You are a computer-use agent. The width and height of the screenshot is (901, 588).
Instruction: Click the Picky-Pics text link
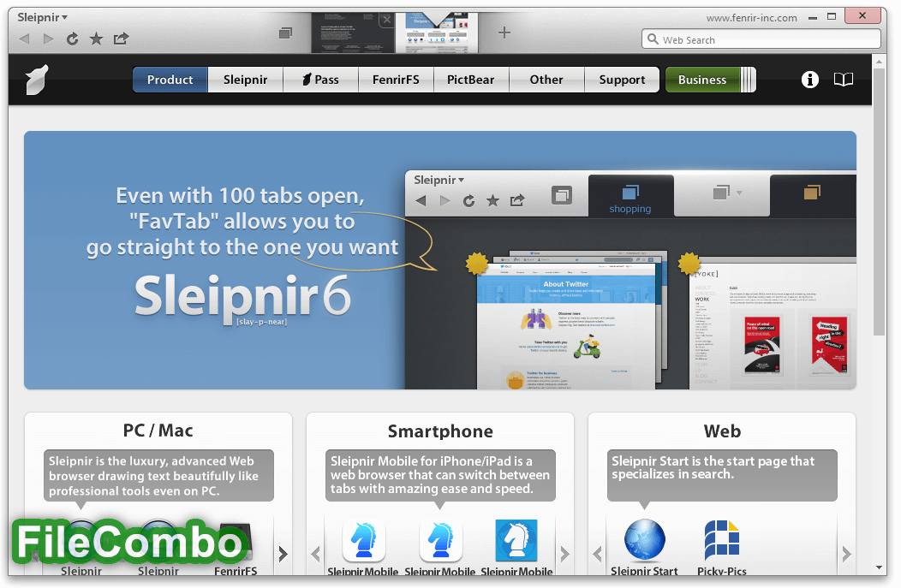722,571
